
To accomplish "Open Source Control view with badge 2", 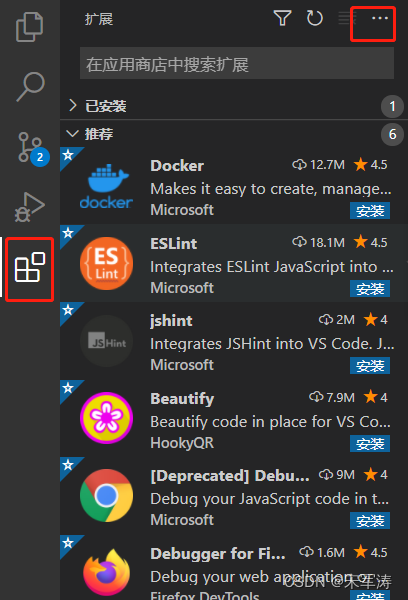I will tap(32, 148).
